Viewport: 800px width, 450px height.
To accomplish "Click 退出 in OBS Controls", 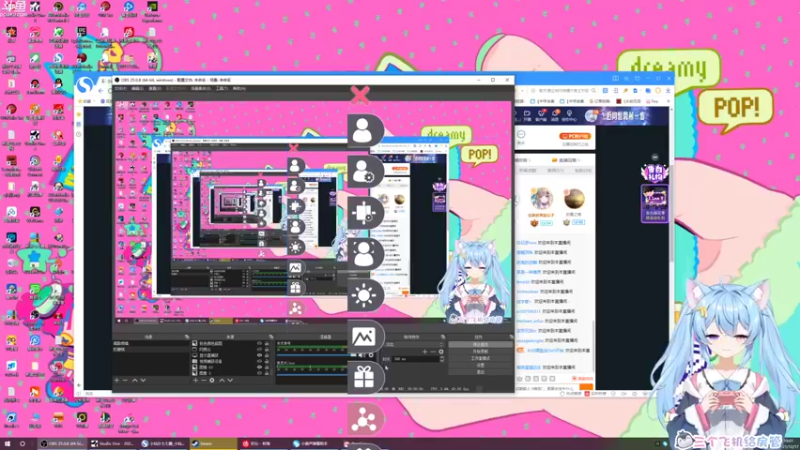I will pyautogui.click(x=481, y=372).
